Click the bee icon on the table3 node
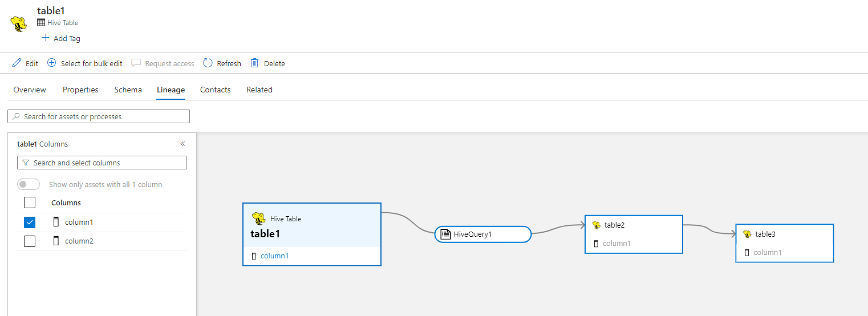 click(747, 234)
